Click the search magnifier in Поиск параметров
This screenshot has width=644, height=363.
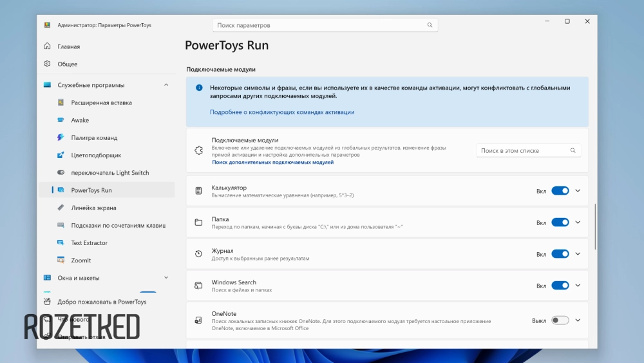[430, 25]
